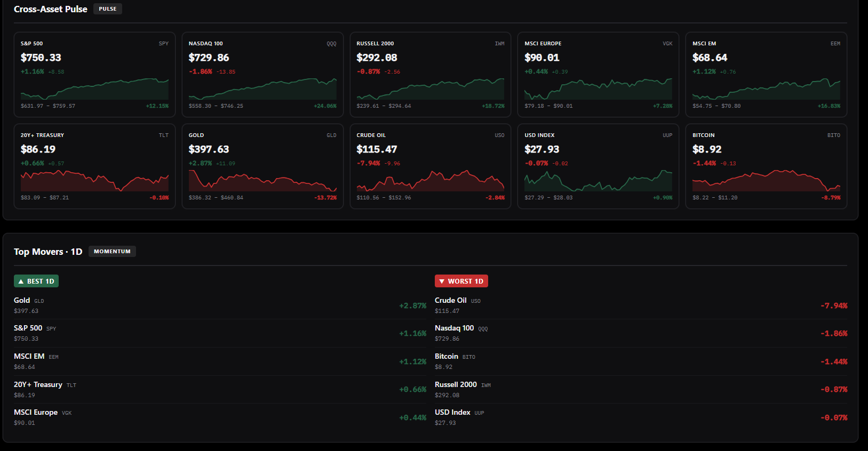The width and height of the screenshot is (868, 451).
Task: Click the BEST 1D green label
Action: point(36,281)
